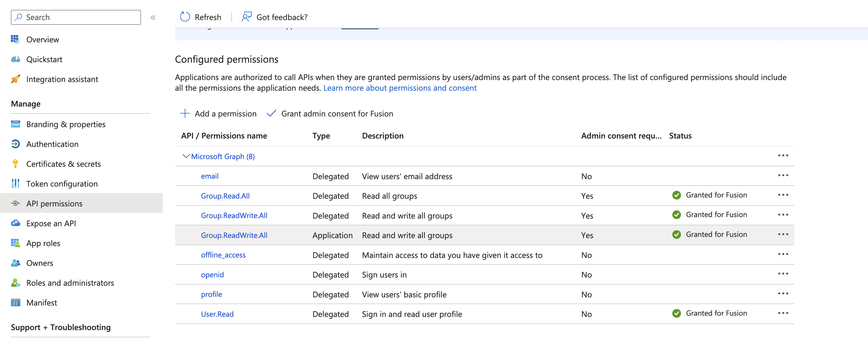The height and width of the screenshot is (339, 868).
Task: Click the Certificates & secrets key icon
Action: [x=15, y=164]
